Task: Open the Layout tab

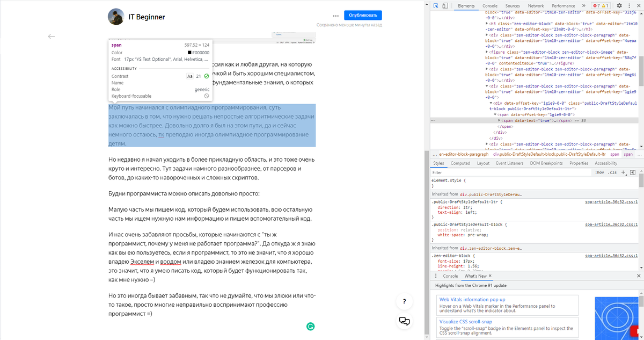Action: tap(483, 163)
